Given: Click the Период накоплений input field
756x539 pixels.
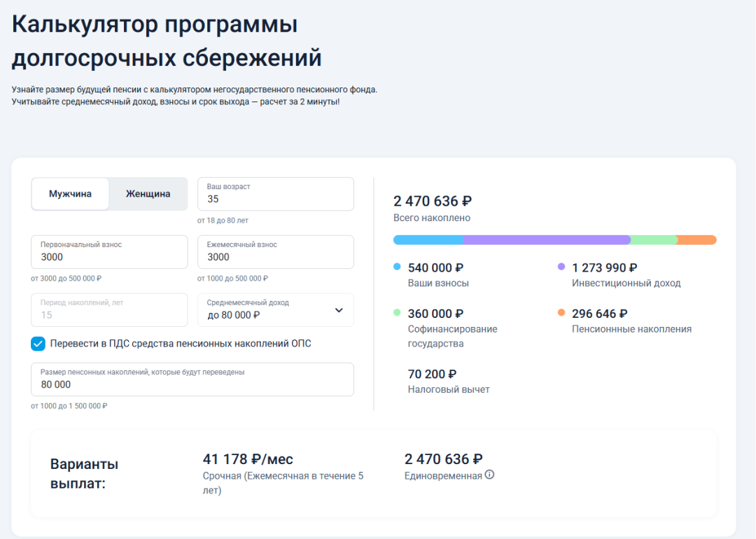Looking at the screenshot, I should point(108,309).
